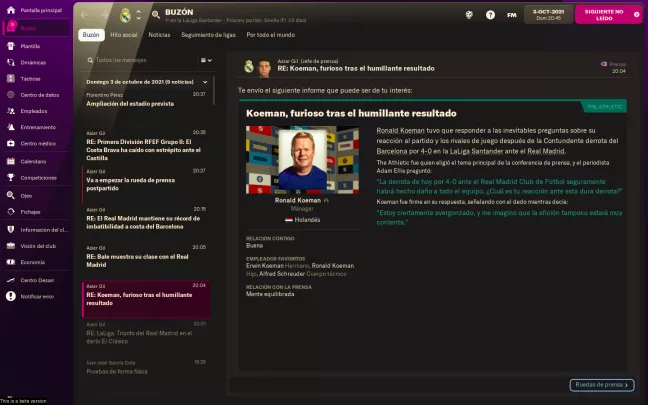648x405 pixels.
Task: Click Ronald Koeman portrait photo
Action: (x=303, y=160)
